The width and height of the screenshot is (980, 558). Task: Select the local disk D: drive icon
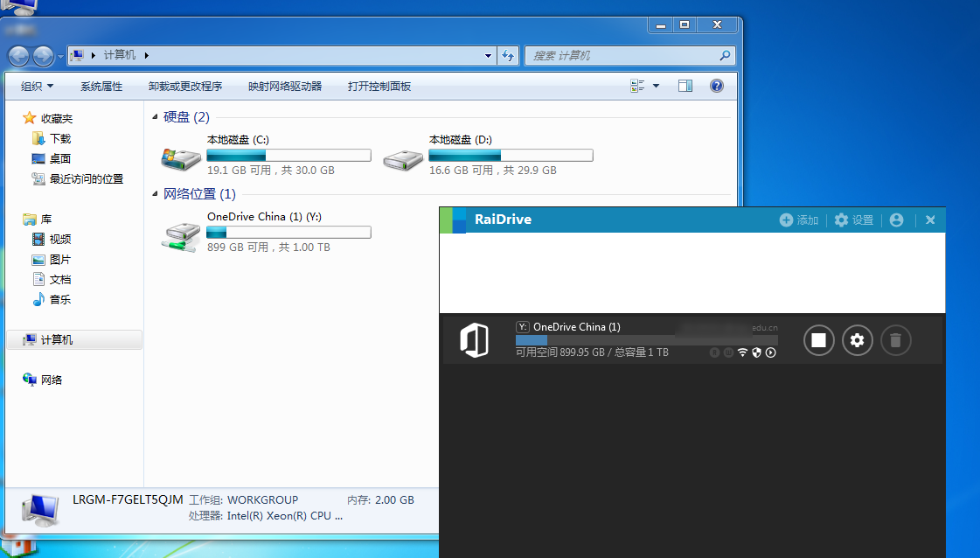pos(403,159)
